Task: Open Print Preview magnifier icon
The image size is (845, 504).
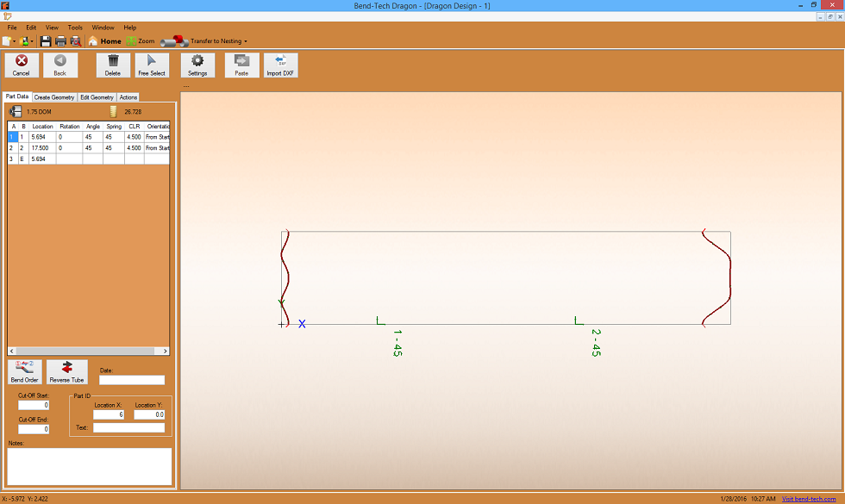Action: [75, 41]
